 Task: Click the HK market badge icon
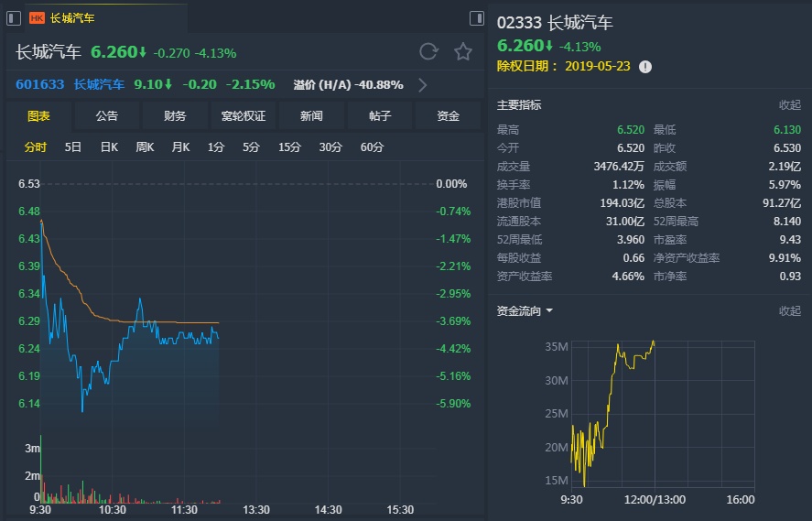point(38,17)
